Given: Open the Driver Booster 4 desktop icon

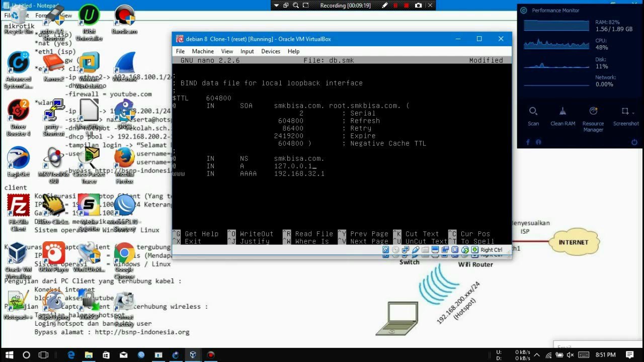Looking at the screenshot, I should (x=18, y=118).
